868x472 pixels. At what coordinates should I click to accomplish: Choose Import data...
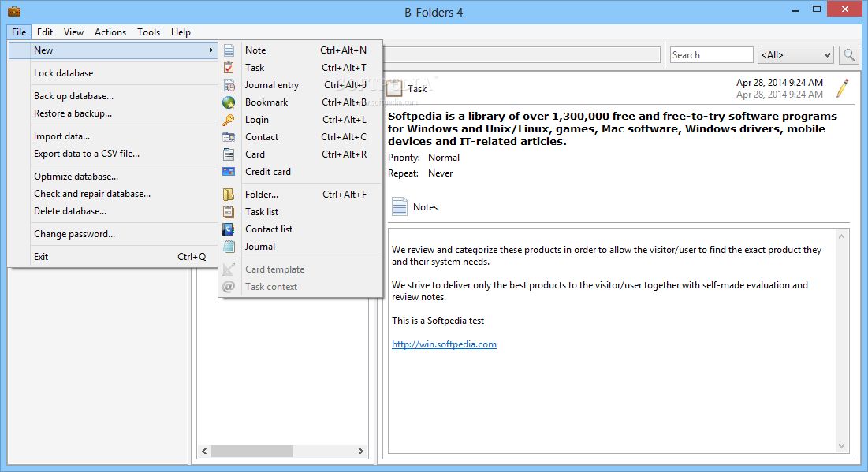coord(113,136)
